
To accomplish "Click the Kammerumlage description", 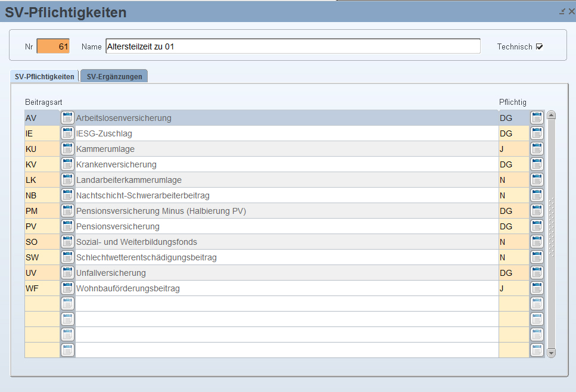I will (x=105, y=149).
